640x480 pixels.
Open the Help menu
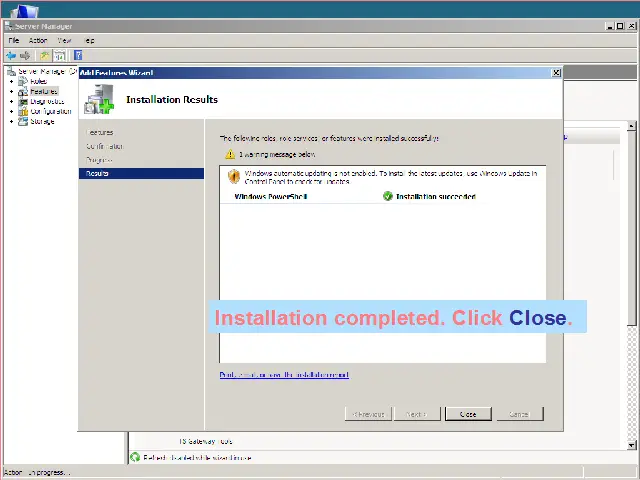tap(89, 40)
